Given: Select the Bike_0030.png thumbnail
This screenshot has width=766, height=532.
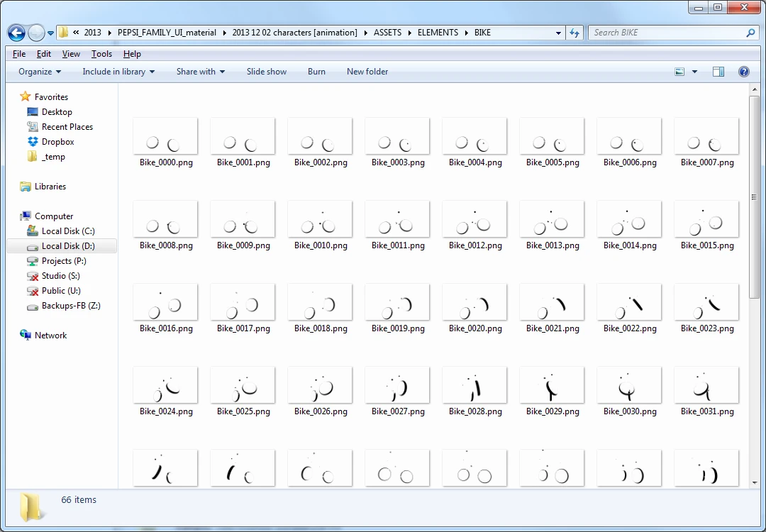Looking at the screenshot, I should 629,385.
